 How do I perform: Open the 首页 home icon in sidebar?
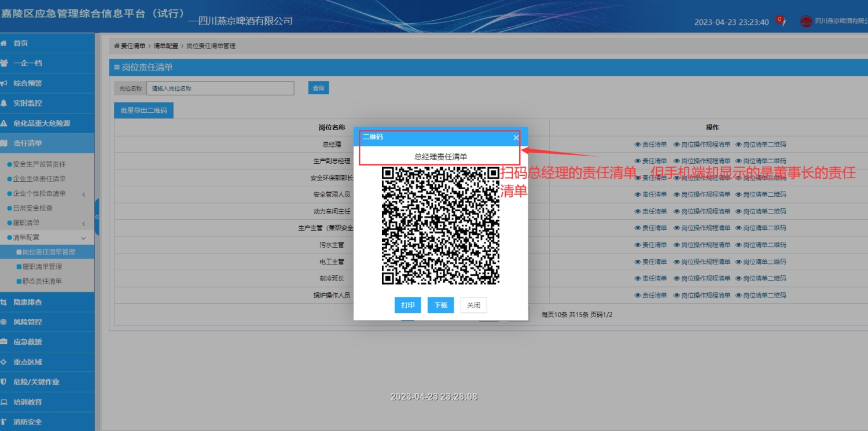click(3, 43)
